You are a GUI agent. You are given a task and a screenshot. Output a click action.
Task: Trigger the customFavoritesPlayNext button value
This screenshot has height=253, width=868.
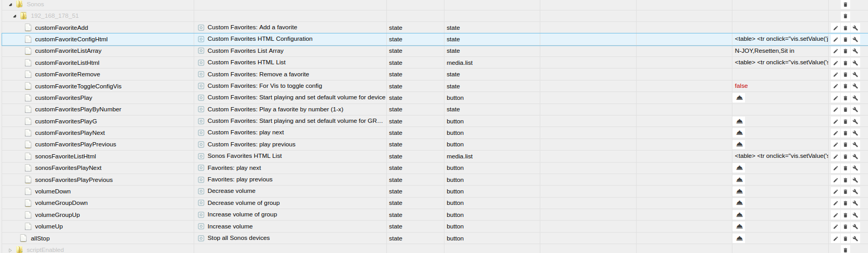click(x=739, y=133)
